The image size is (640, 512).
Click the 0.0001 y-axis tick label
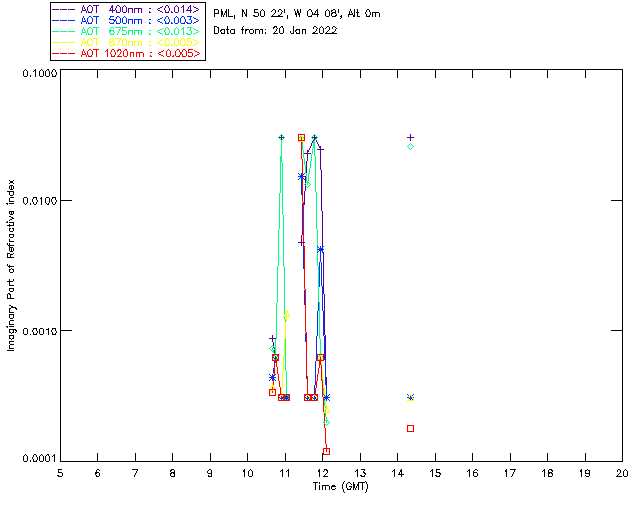pyautogui.click(x=38, y=459)
